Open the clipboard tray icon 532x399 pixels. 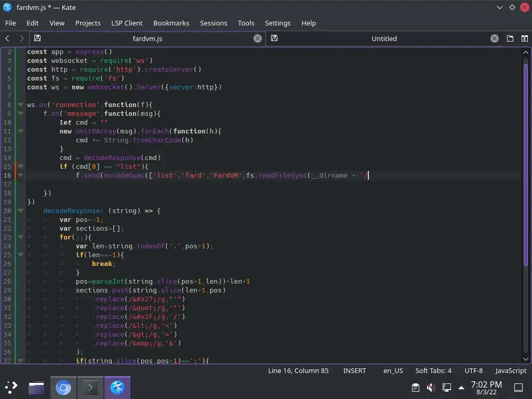point(415,388)
